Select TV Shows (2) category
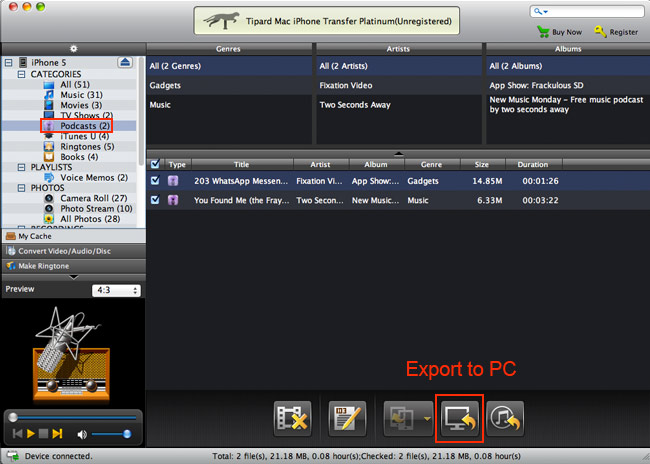 tap(86, 115)
